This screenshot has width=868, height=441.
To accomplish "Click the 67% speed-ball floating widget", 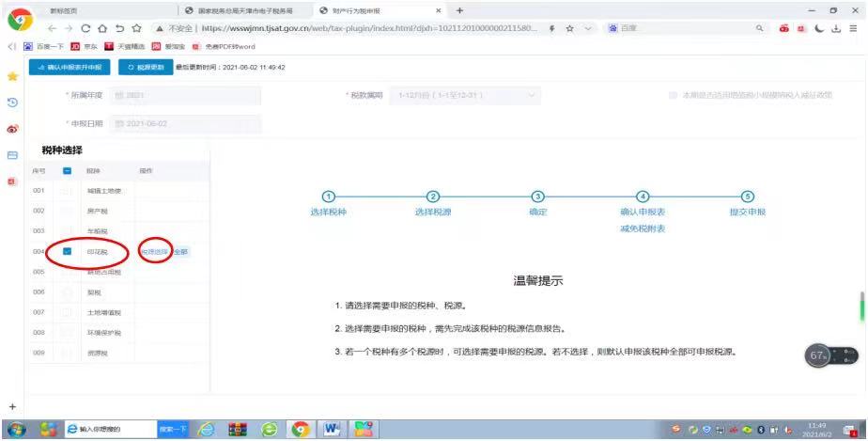I will click(831, 355).
